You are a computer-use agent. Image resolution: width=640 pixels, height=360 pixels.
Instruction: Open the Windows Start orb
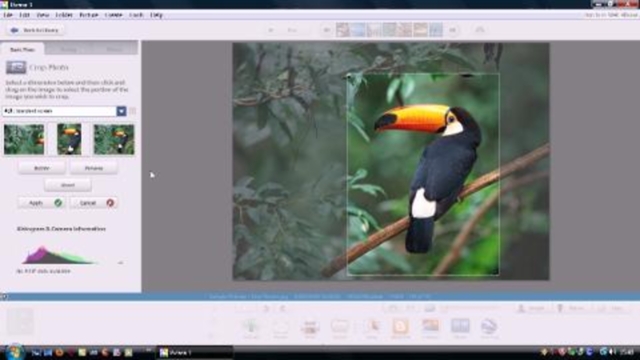click(x=14, y=352)
